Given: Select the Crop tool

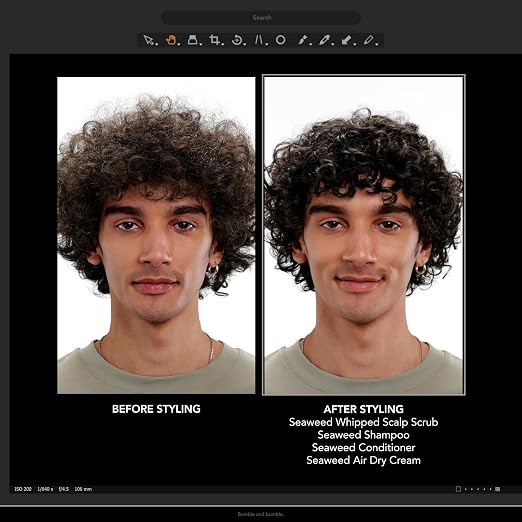Looking at the screenshot, I should point(214,40).
